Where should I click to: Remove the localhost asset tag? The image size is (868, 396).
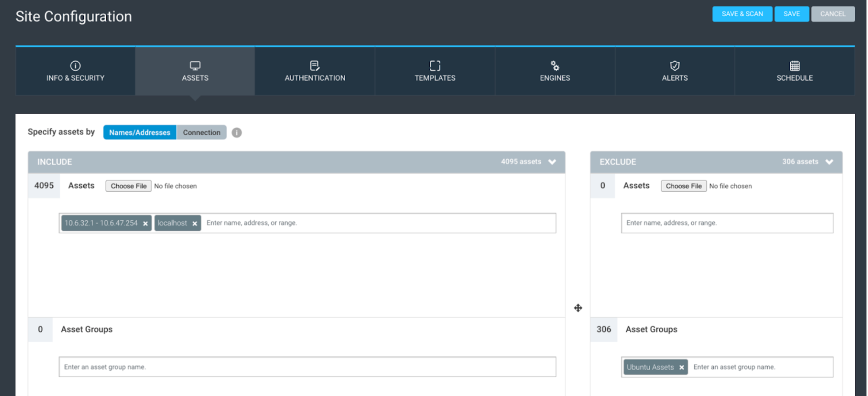(x=195, y=224)
